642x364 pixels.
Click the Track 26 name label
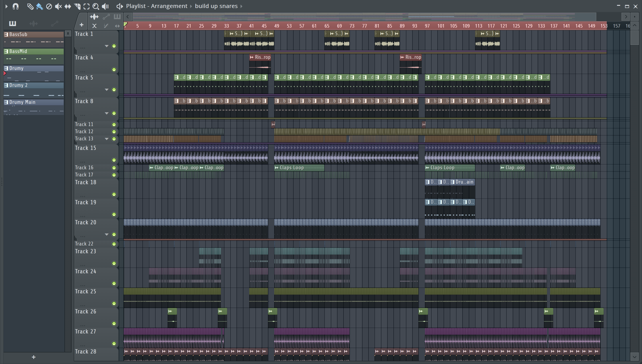point(86,311)
